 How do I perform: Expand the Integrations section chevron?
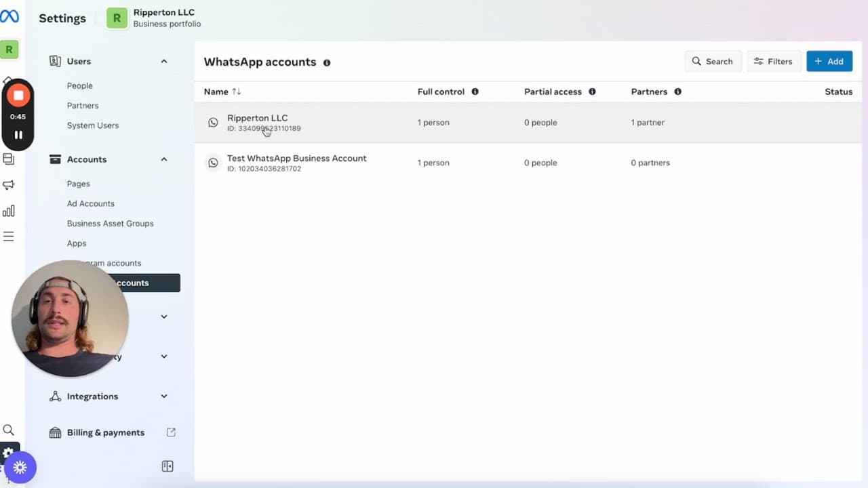click(x=164, y=396)
